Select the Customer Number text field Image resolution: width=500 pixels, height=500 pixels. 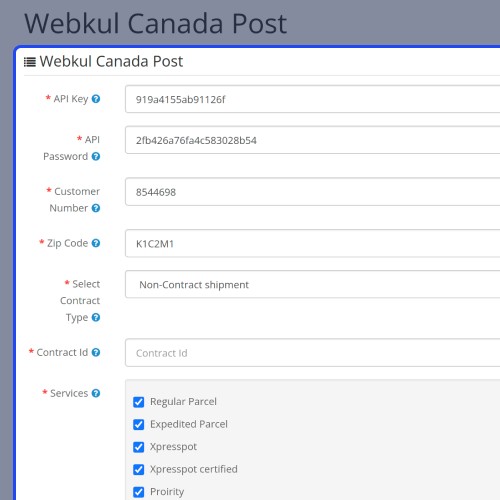coord(313,192)
